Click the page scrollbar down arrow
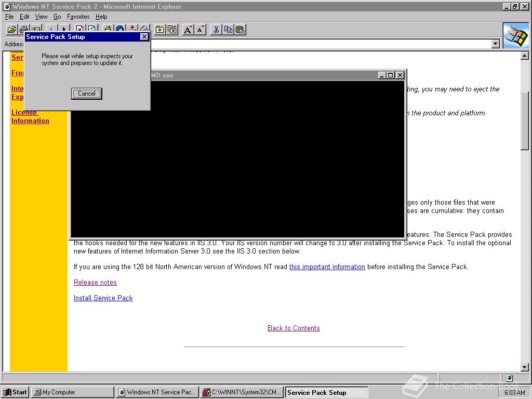The image size is (532, 399). pyautogui.click(x=525, y=367)
